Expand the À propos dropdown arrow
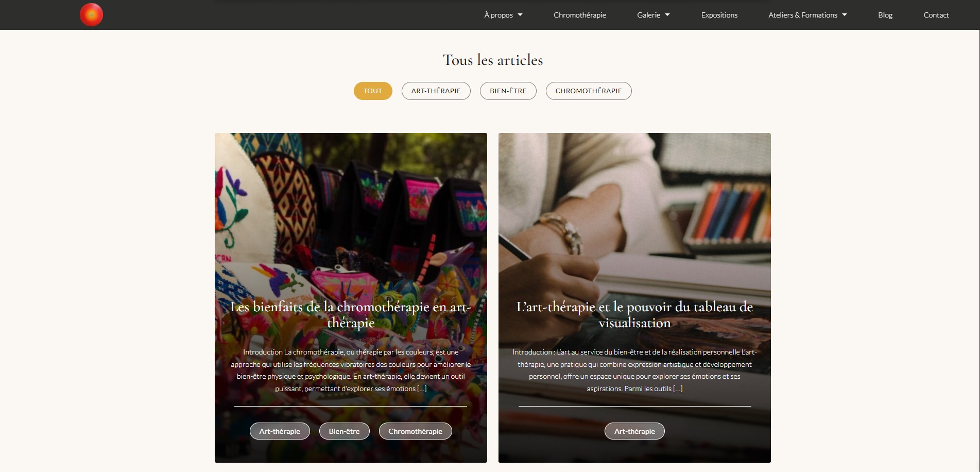The width and height of the screenshot is (980, 472). click(x=520, y=15)
